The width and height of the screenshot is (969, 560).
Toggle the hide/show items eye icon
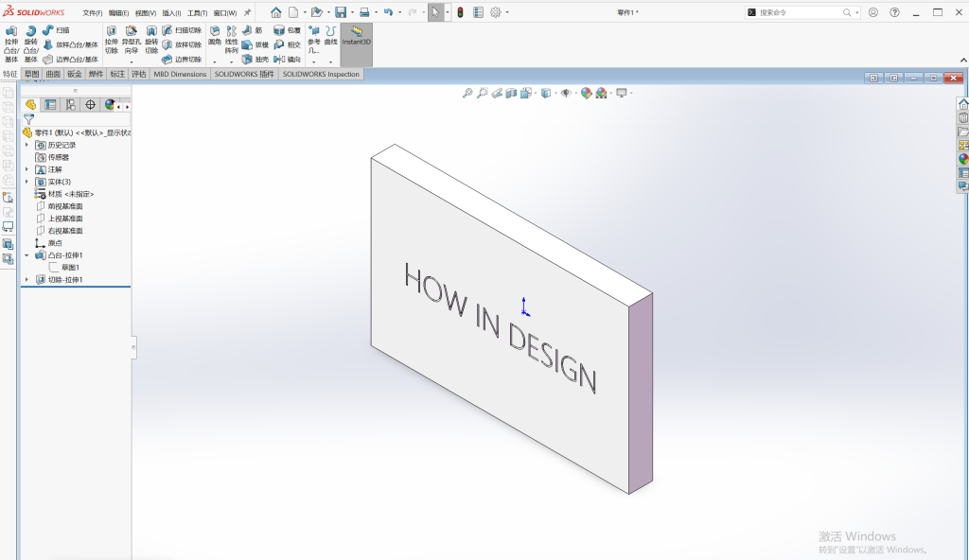pos(566,93)
